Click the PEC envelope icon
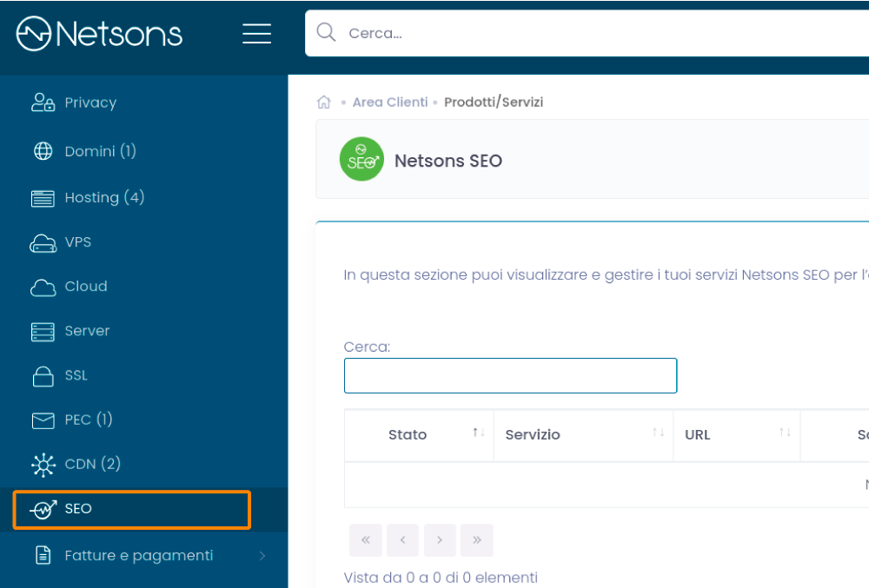 pyautogui.click(x=43, y=420)
